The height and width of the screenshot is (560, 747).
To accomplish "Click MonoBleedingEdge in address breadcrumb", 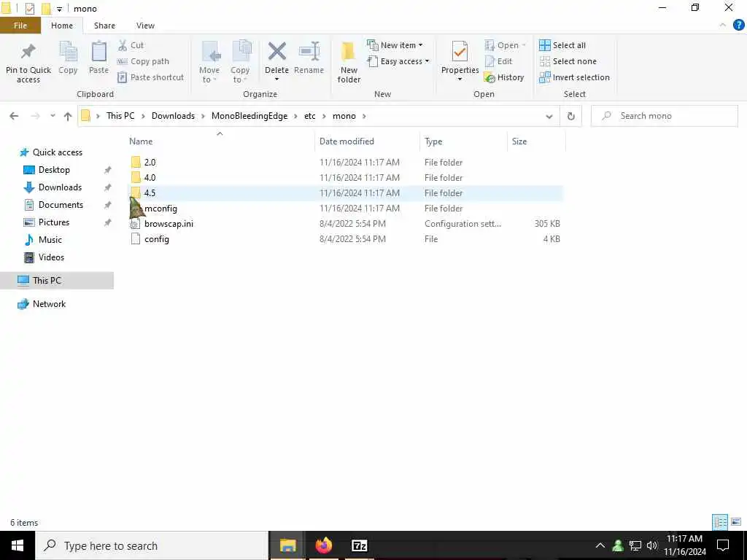I will pos(249,116).
